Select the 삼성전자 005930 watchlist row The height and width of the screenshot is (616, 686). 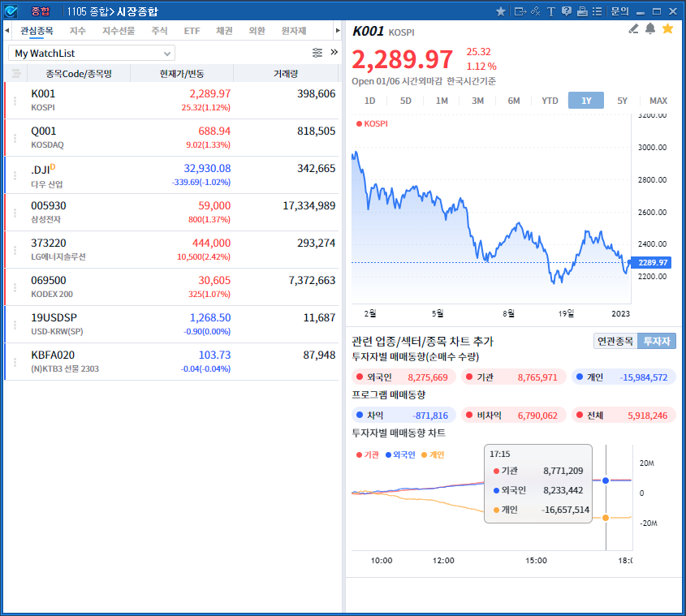[170, 213]
